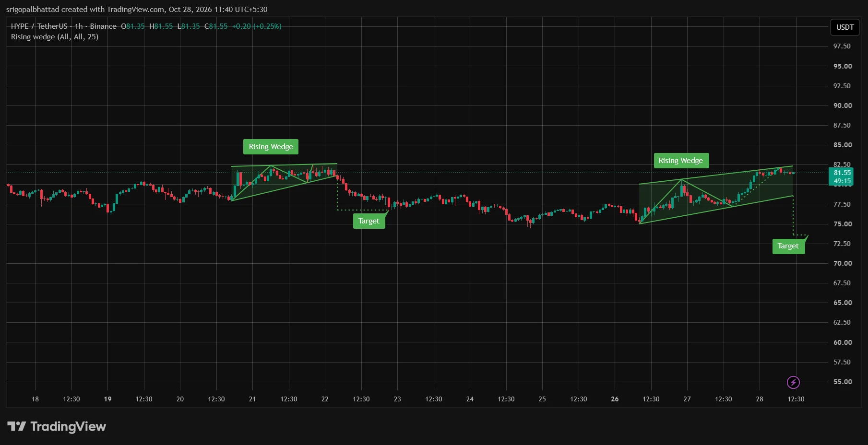The height and width of the screenshot is (445, 868).
Task: Click the 77.50 price axis label
Action: point(842,204)
